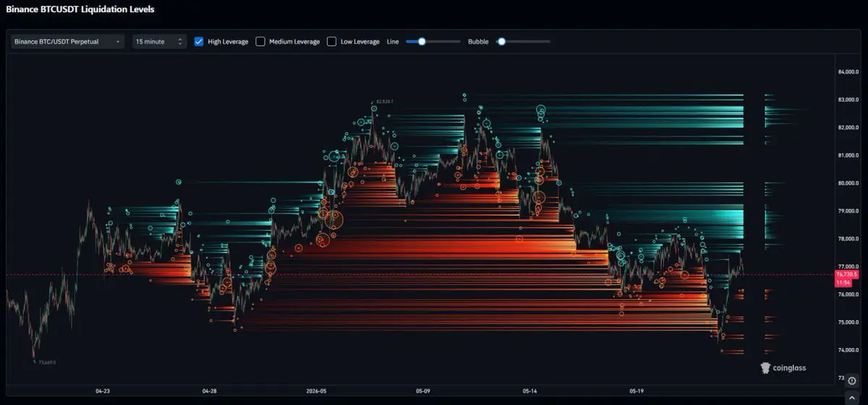Viewport: 868px width, 405px height.
Task: Click the 81,000.0 price axis label
Action: coord(847,155)
